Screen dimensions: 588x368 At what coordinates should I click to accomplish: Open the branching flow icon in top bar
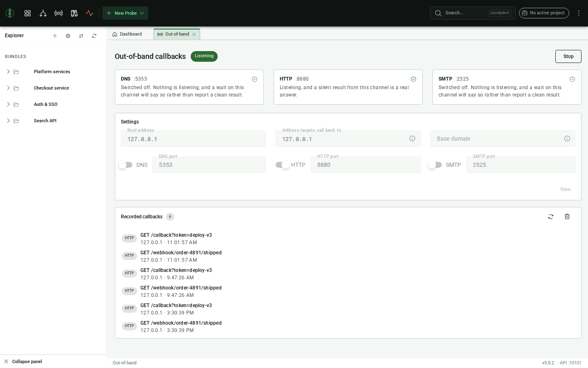(43, 13)
